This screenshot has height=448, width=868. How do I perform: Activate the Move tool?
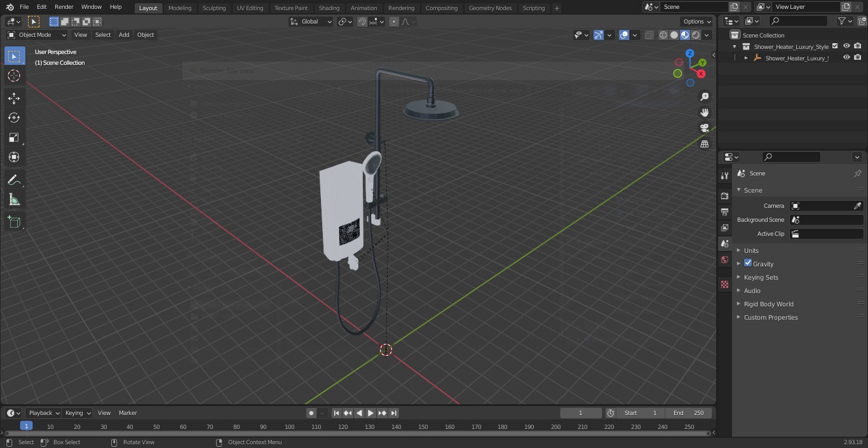coord(14,98)
